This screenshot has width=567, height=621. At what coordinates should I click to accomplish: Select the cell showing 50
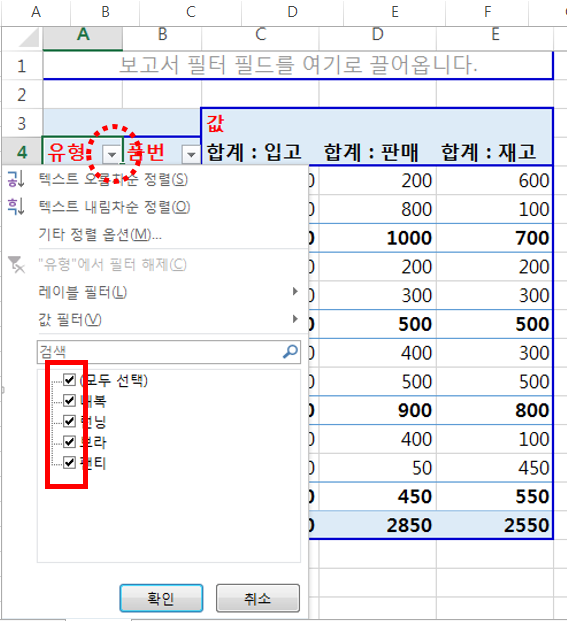tap(377, 468)
